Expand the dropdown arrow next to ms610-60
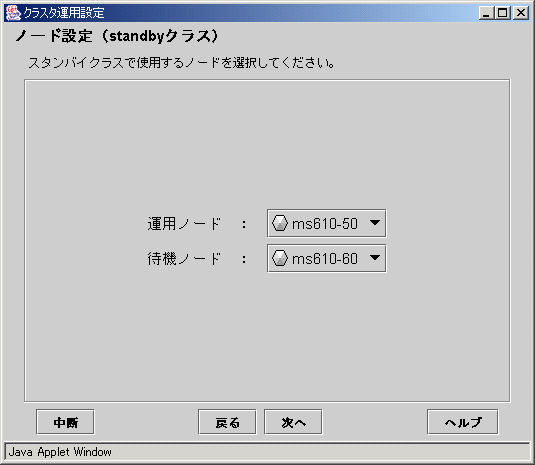The image size is (535, 465). tap(375, 258)
